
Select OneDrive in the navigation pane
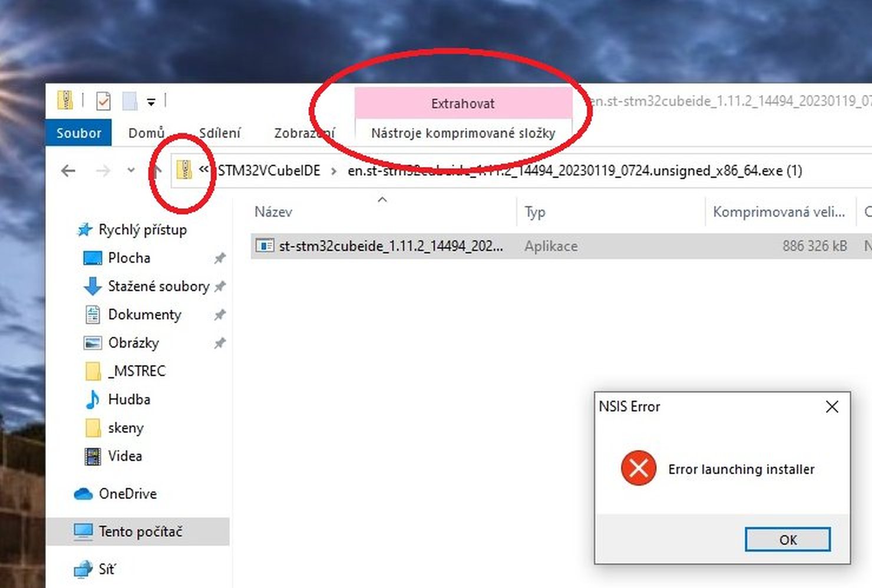coord(128,494)
